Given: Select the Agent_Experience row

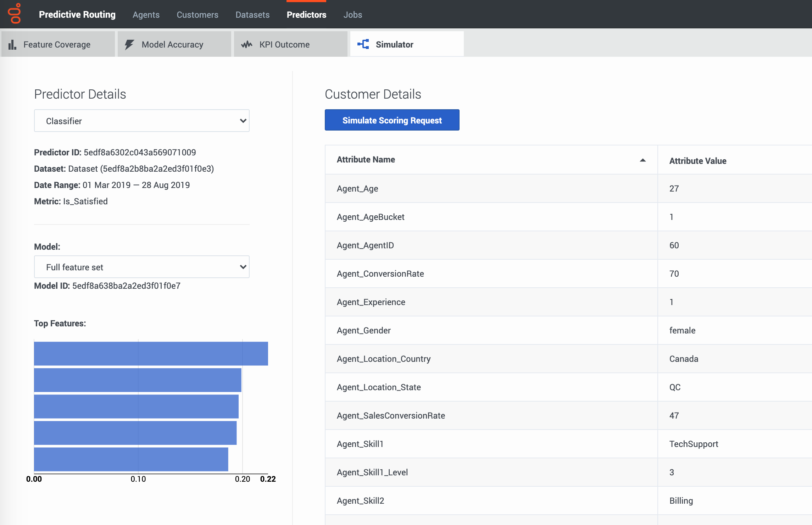Looking at the screenshot, I should point(568,302).
